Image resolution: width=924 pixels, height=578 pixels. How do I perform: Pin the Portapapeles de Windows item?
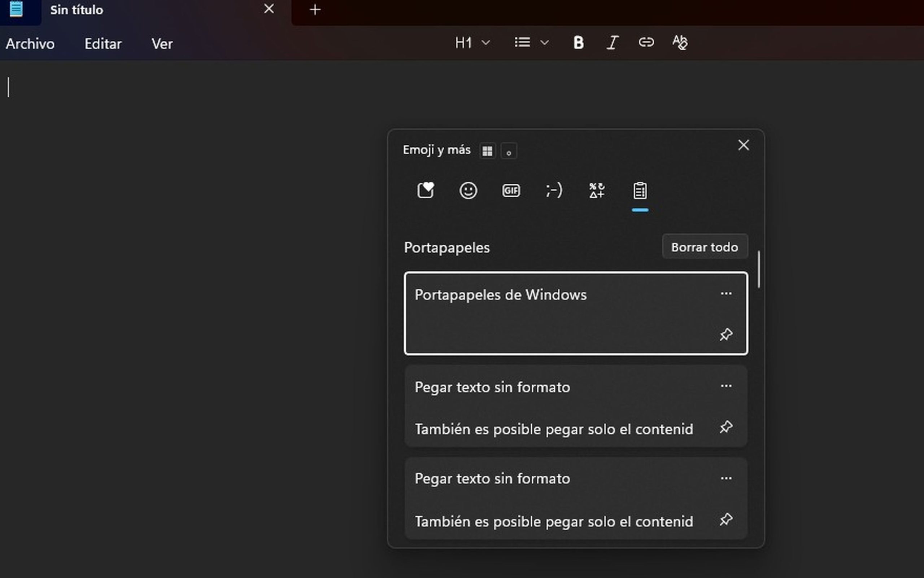pos(725,334)
